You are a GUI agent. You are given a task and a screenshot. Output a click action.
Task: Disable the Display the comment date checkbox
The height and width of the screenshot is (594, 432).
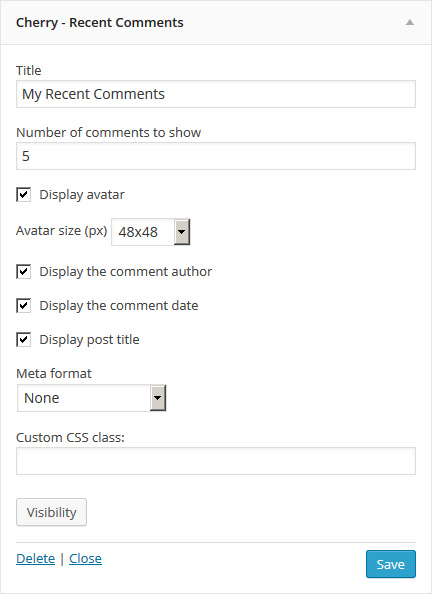[x=23, y=306]
